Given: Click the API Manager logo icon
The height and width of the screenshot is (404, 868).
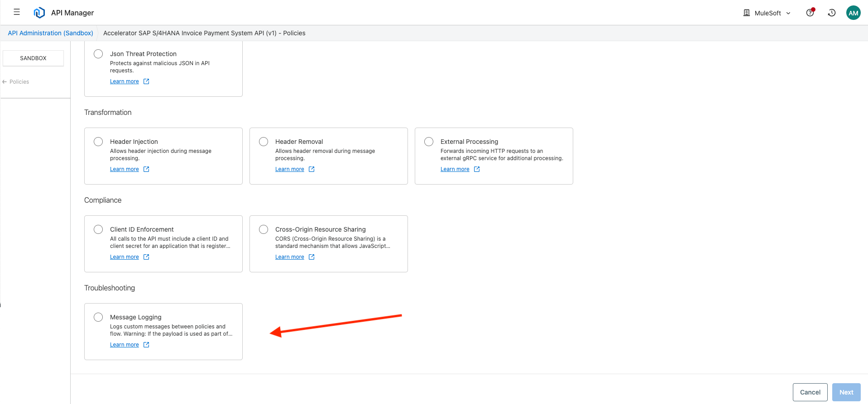Looking at the screenshot, I should 39,13.
